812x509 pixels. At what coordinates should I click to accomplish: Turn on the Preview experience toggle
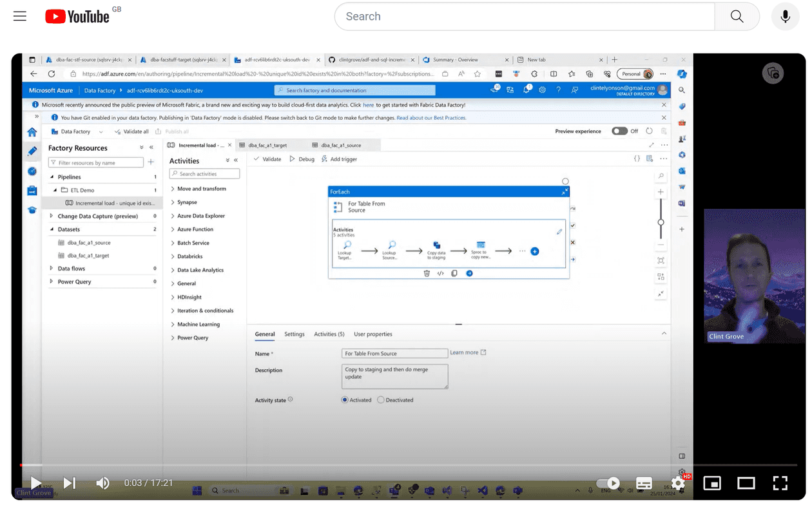(x=621, y=131)
